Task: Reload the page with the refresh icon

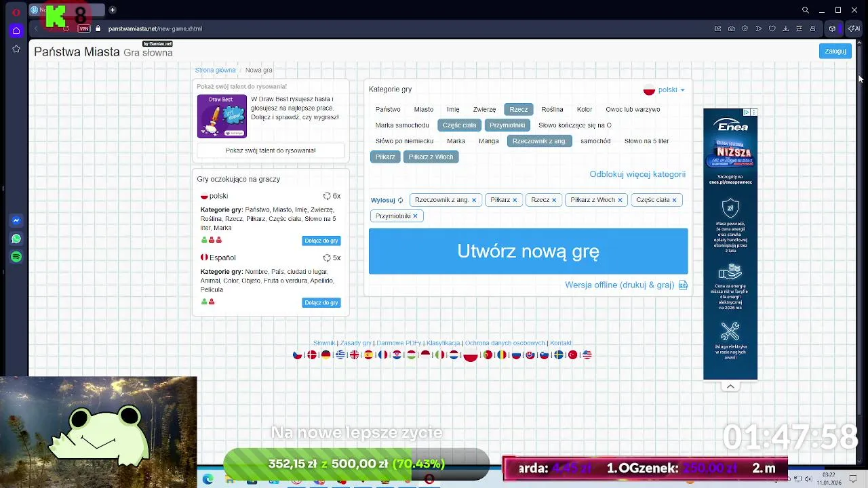Action: (x=66, y=28)
